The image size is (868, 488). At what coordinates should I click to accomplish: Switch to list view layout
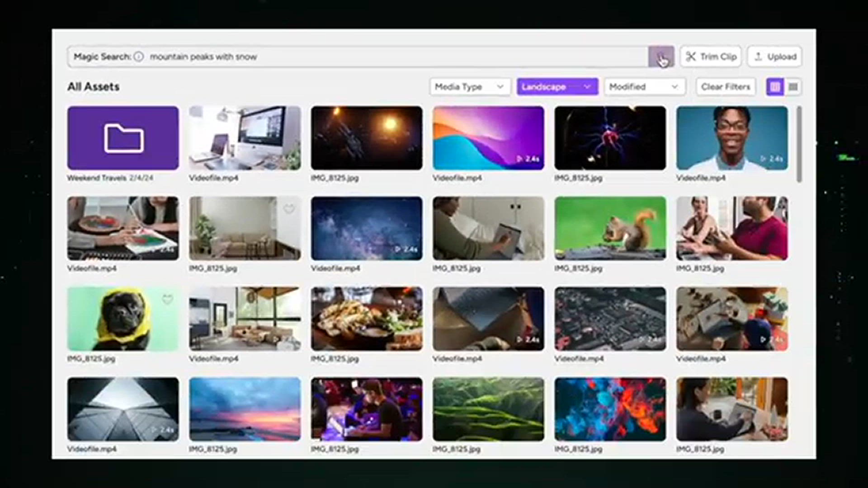coord(793,87)
